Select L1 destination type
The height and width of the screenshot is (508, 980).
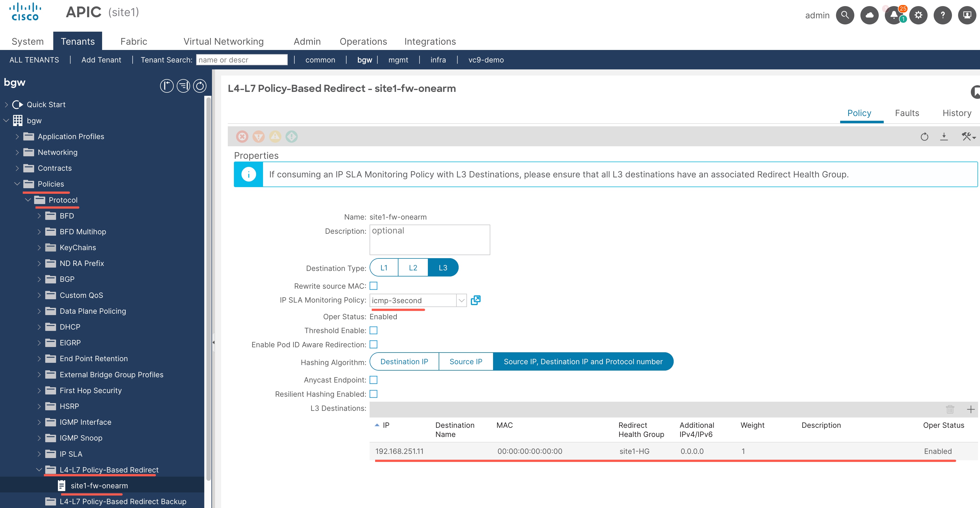[x=384, y=268]
